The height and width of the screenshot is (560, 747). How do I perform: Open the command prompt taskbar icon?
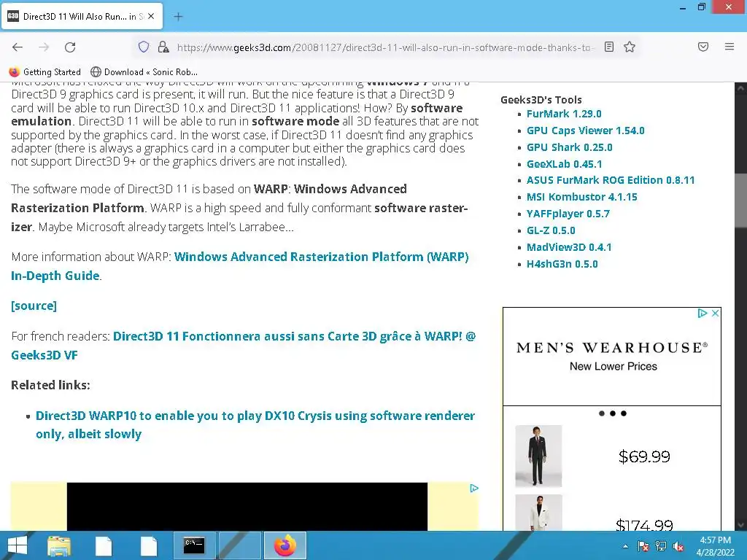[194, 545]
